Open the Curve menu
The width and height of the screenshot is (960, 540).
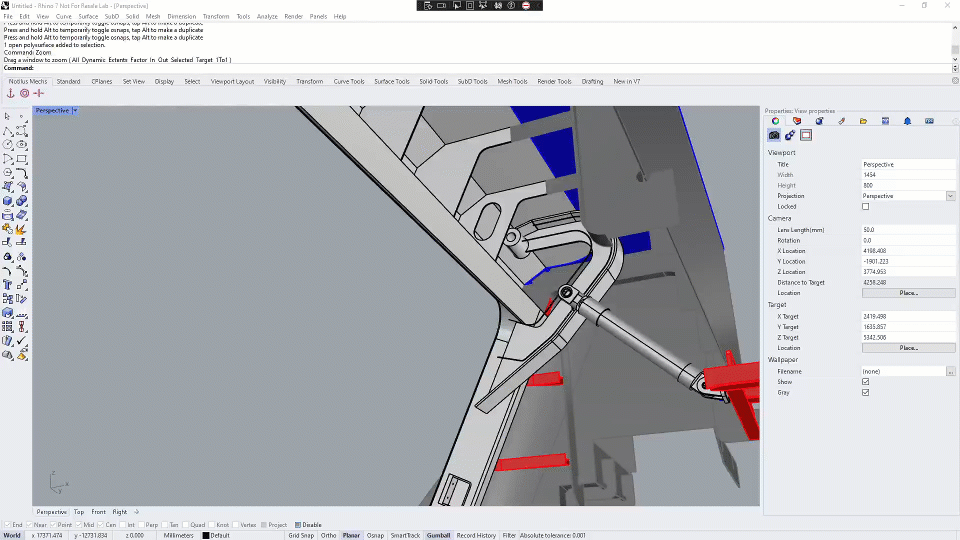click(x=64, y=17)
